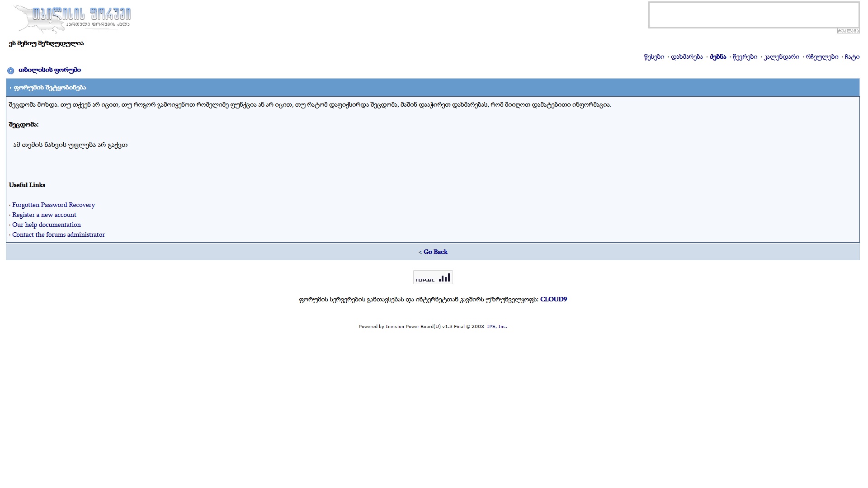Click the round breadcrumb arrow icon
The height and width of the screenshot is (488, 868).
pyautogui.click(x=11, y=70)
